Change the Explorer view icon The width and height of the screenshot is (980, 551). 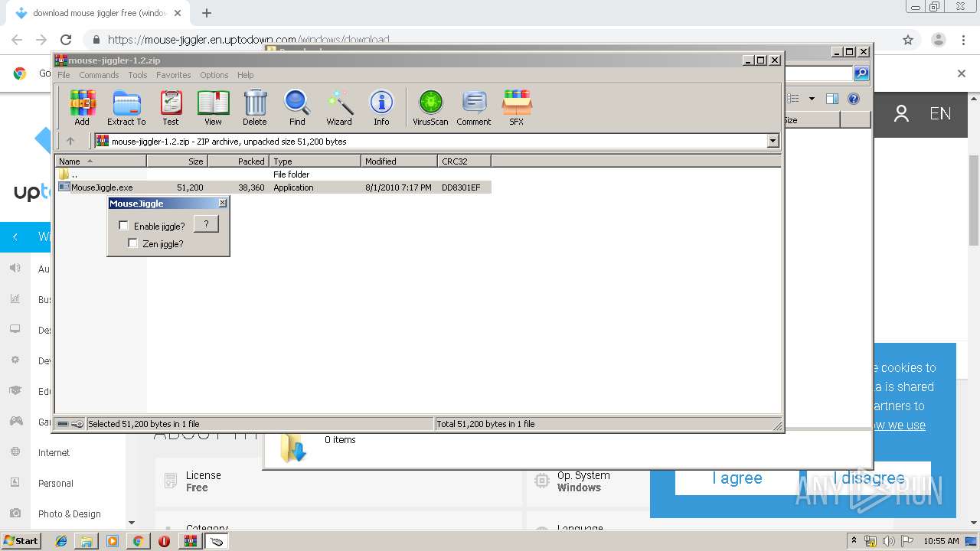point(794,99)
